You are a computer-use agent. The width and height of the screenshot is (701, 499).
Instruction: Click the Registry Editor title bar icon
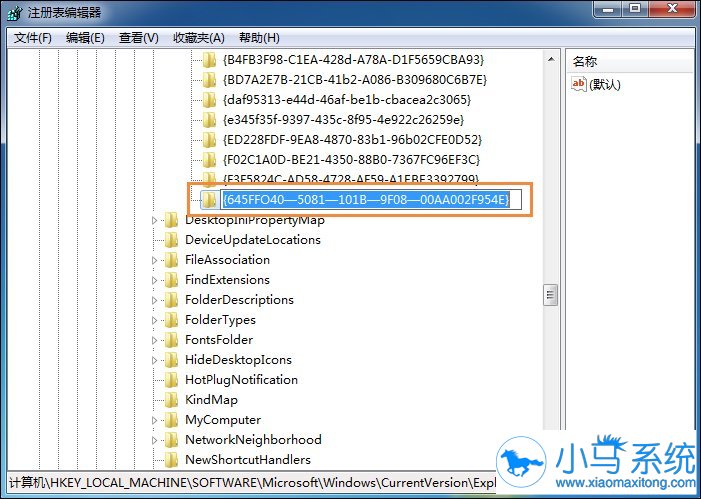point(16,13)
